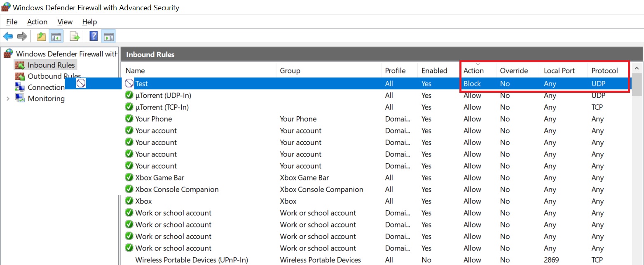644x265 pixels.
Task: Sort rules by the Protocol column header
Action: coord(604,71)
